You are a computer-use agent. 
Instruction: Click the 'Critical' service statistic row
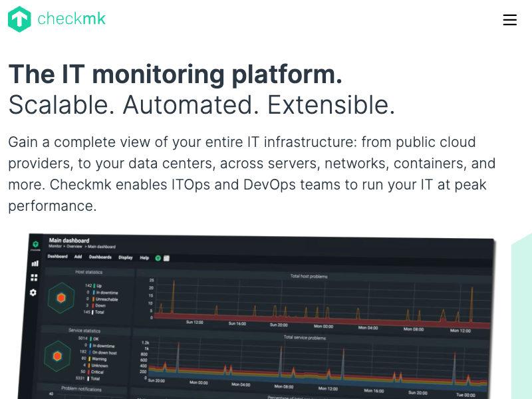92,372
